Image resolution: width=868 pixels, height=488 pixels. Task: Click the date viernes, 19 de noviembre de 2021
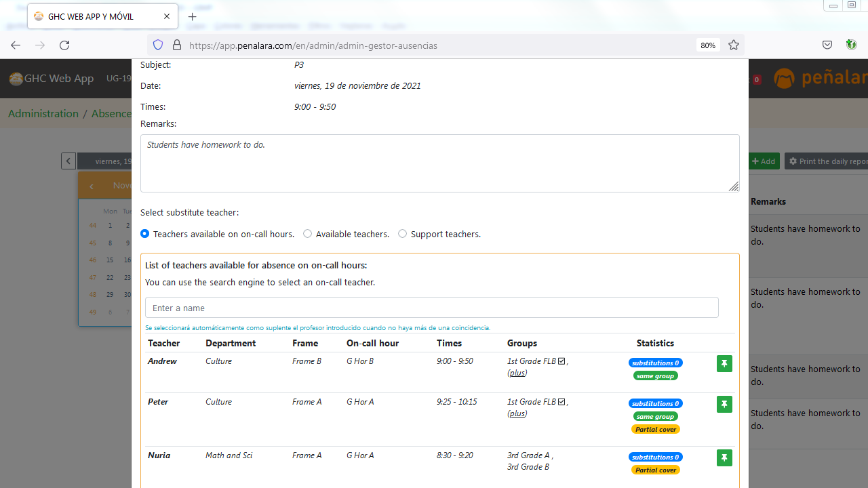coord(357,86)
